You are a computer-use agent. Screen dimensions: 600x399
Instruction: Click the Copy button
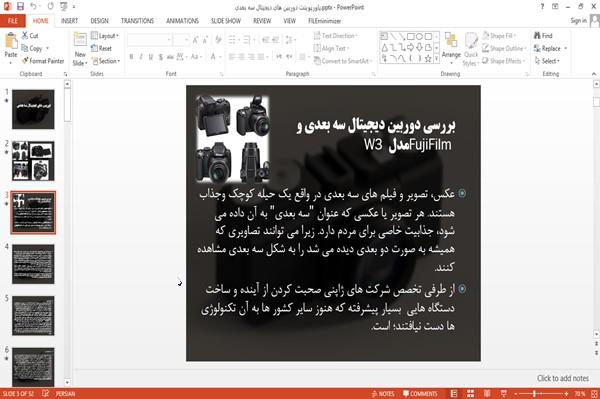pos(32,48)
